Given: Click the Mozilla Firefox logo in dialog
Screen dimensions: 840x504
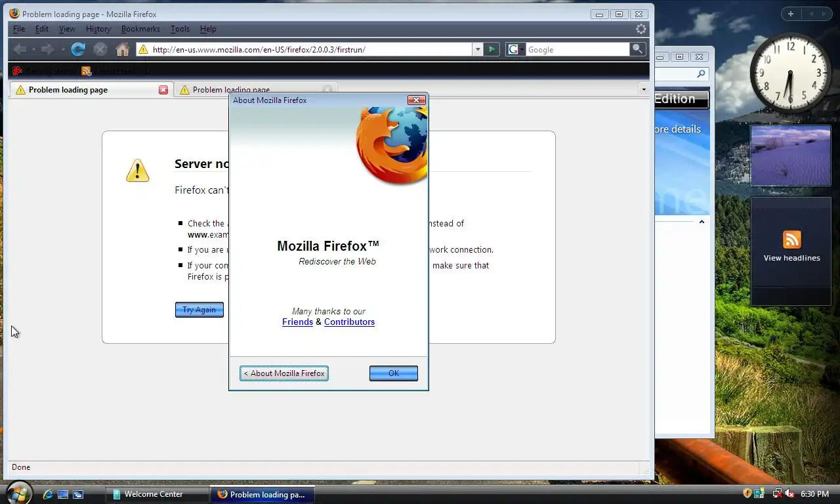Looking at the screenshot, I should [392, 146].
